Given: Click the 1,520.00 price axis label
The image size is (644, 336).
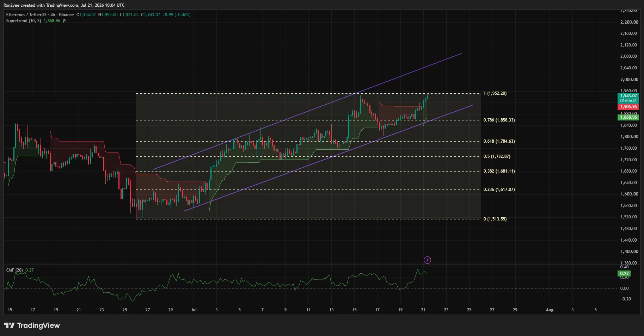Looking at the screenshot, I should click(628, 217).
